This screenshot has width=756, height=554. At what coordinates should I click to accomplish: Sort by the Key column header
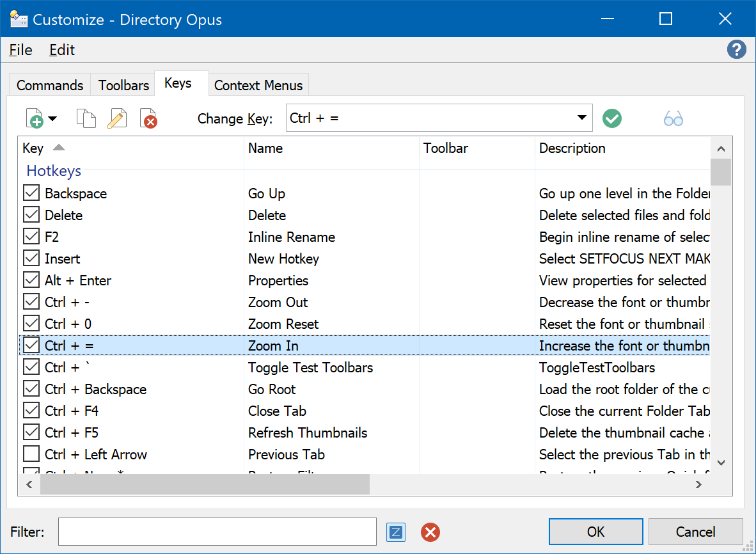130,148
